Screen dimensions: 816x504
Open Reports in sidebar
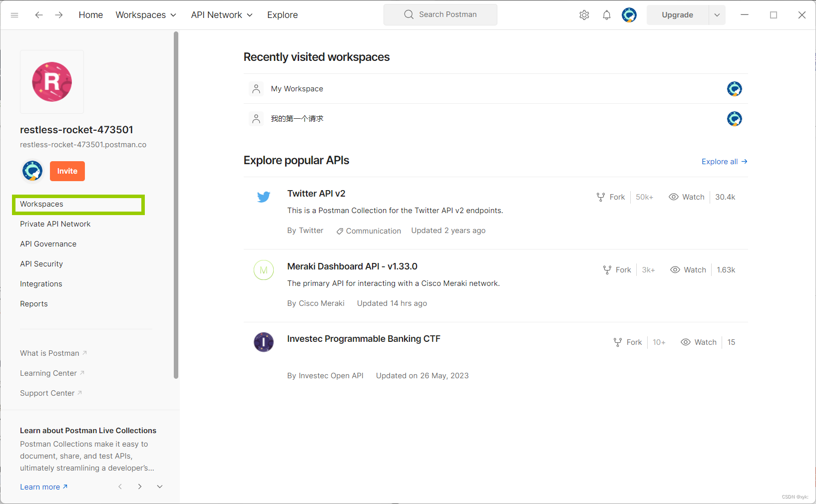point(34,304)
